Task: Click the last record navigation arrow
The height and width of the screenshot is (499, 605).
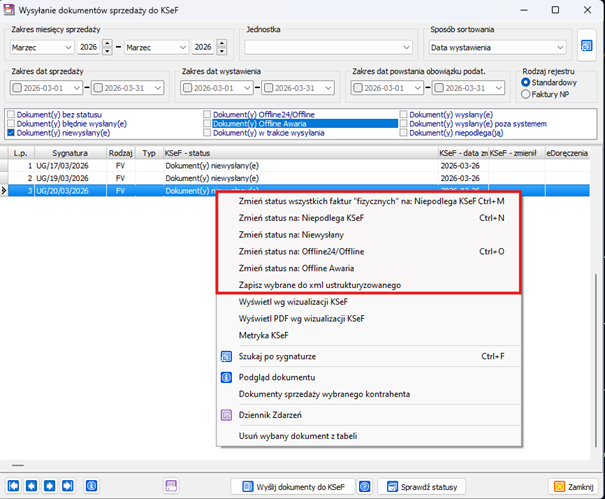Action: [x=67, y=486]
